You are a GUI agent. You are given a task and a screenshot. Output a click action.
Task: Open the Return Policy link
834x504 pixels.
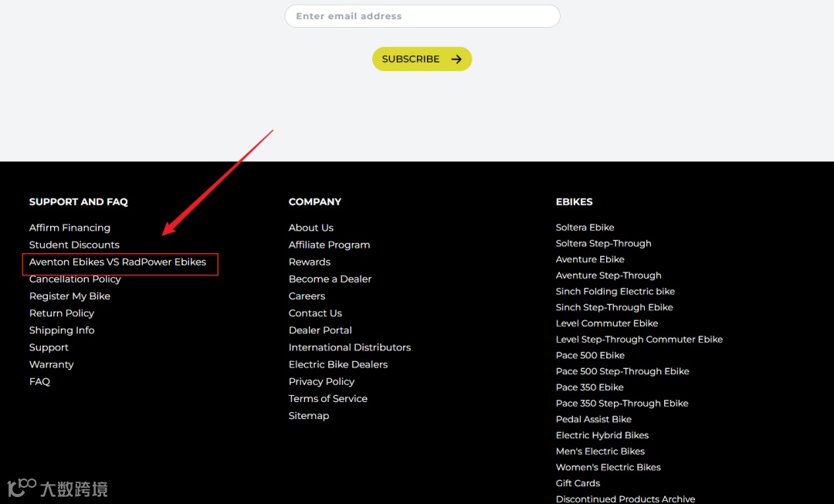tap(62, 313)
